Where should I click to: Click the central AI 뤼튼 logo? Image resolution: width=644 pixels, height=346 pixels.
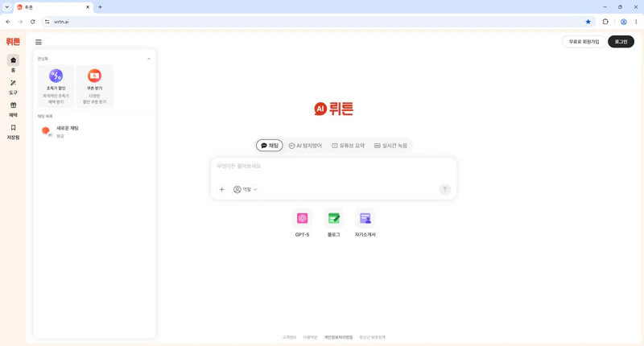333,109
